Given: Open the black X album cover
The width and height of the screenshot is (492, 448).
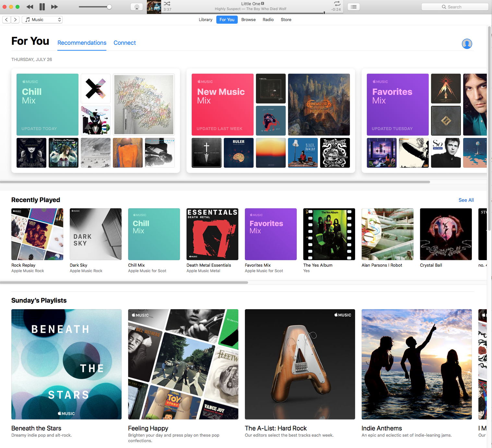Looking at the screenshot, I should click(96, 89).
